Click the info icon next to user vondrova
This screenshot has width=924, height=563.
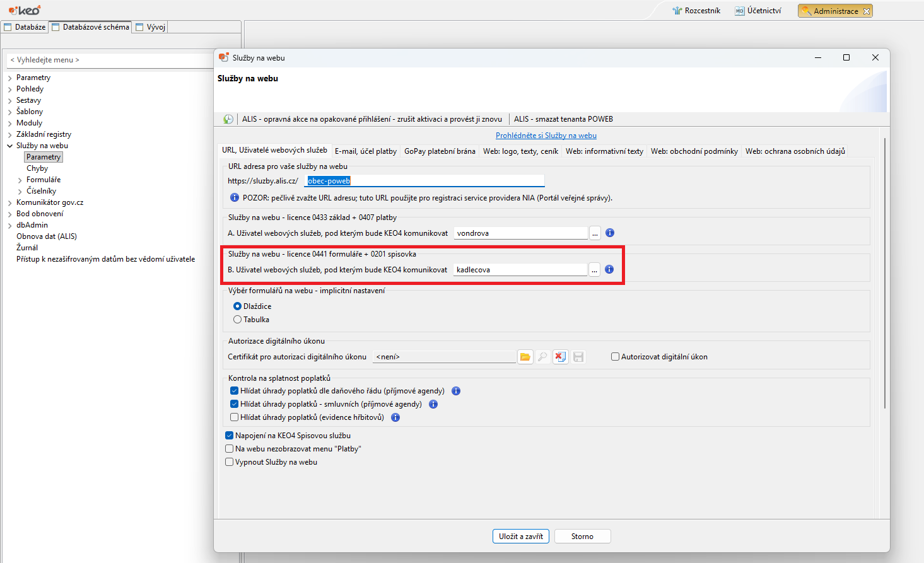(x=609, y=233)
